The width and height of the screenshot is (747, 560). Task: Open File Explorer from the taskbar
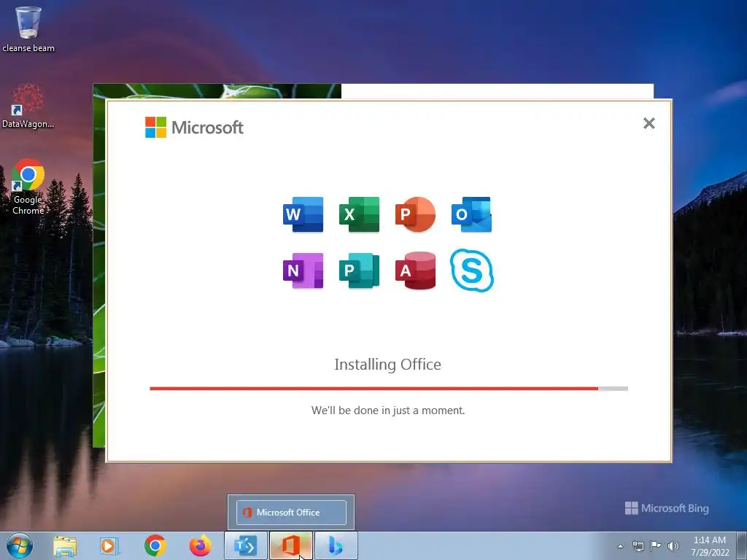pyautogui.click(x=65, y=545)
